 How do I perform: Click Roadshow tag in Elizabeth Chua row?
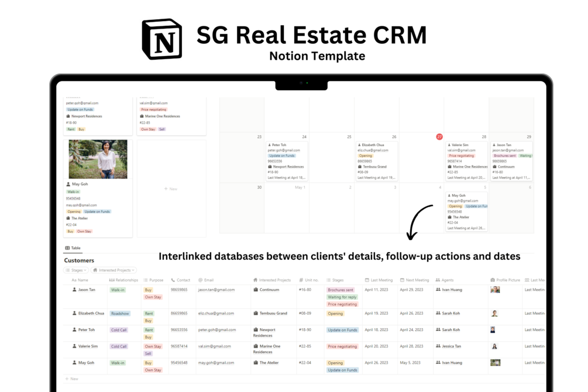point(120,314)
